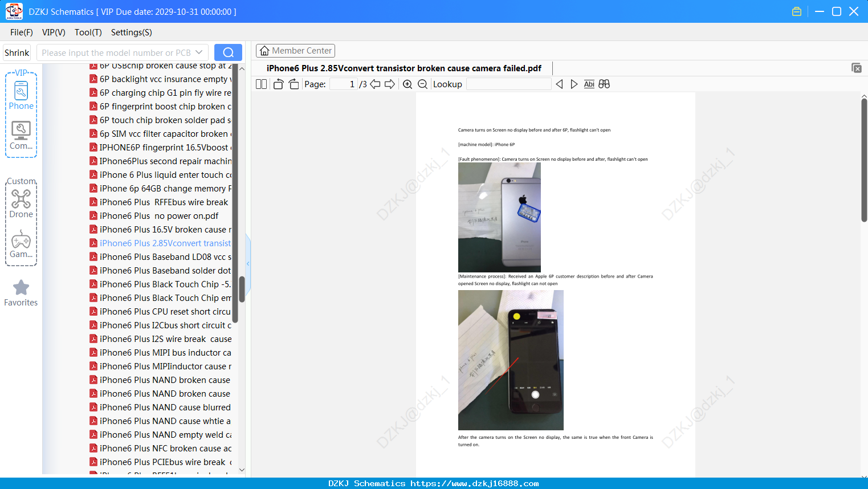Open iPhone6 Plus Baseband LD08 vcc file

[161, 257]
